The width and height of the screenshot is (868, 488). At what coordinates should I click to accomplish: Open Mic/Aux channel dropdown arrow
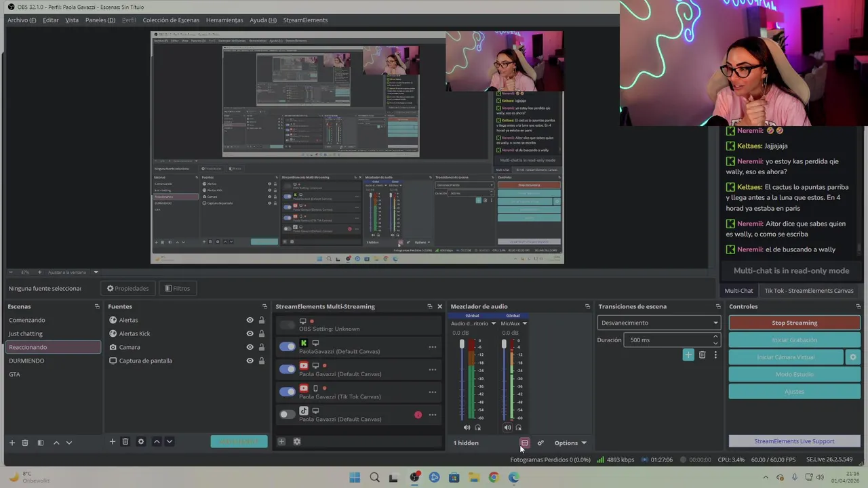coord(524,323)
